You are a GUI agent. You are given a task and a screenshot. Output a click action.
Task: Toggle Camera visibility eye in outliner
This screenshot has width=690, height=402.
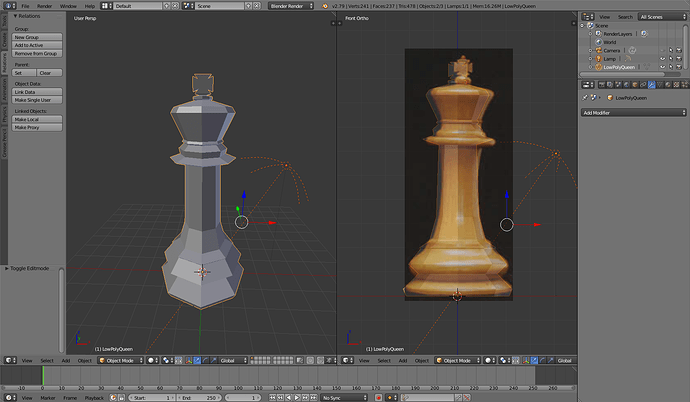click(663, 51)
